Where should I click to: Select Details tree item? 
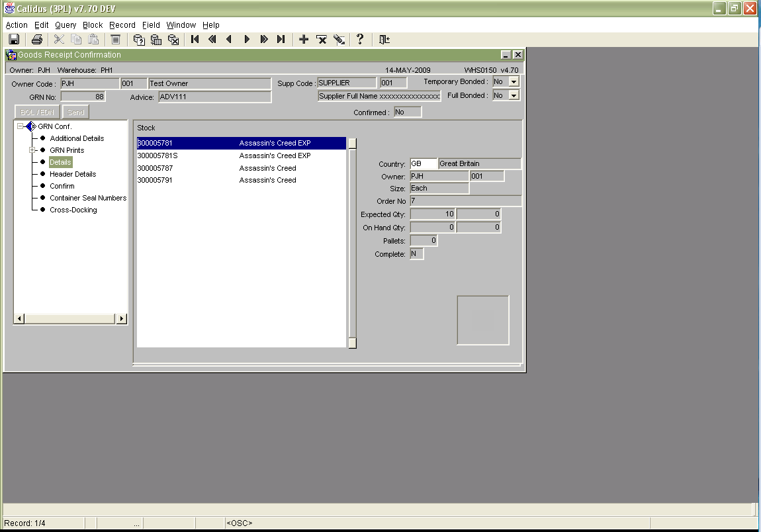pyautogui.click(x=60, y=162)
